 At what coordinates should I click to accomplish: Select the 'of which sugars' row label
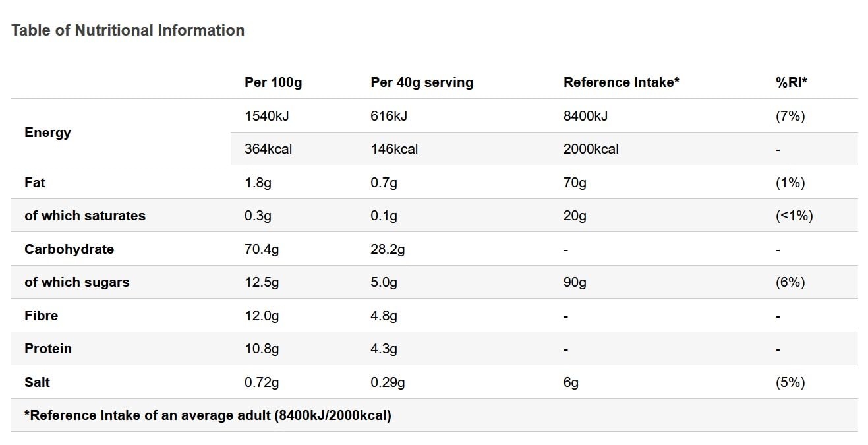click(77, 282)
